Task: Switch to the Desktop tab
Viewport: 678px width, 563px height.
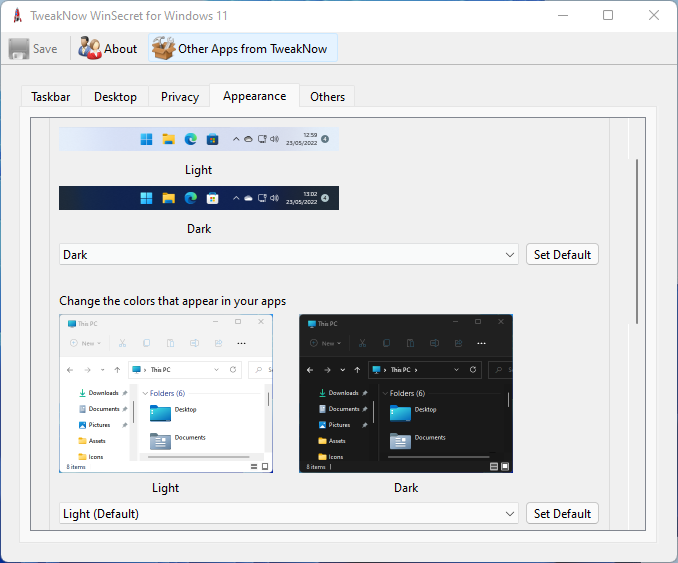Action: 115,96
